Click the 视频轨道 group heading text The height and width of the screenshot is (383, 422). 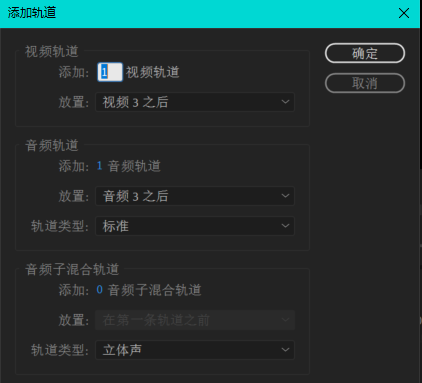tap(52, 51)
